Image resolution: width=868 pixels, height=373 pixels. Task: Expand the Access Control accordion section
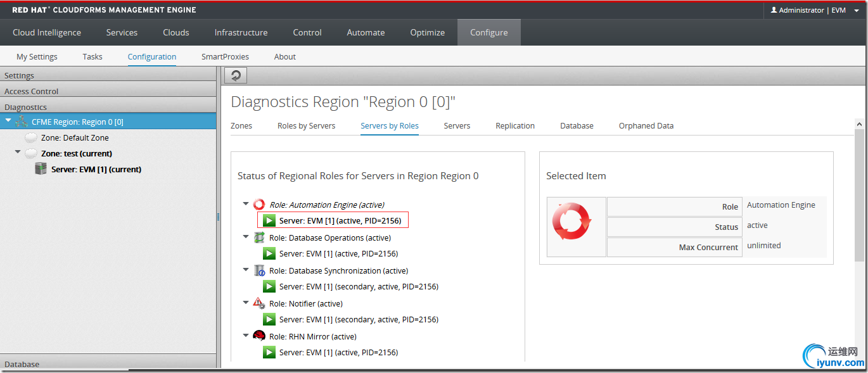point(108,91)
